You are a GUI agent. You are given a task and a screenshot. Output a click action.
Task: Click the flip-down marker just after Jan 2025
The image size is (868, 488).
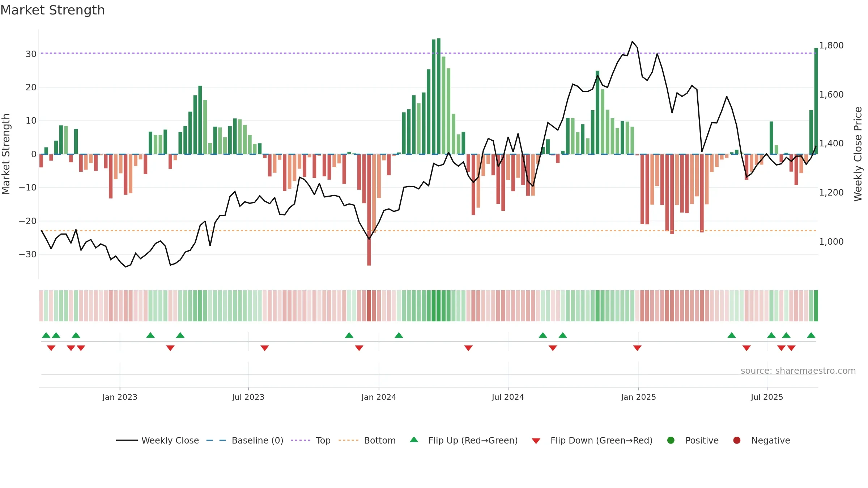637,348
